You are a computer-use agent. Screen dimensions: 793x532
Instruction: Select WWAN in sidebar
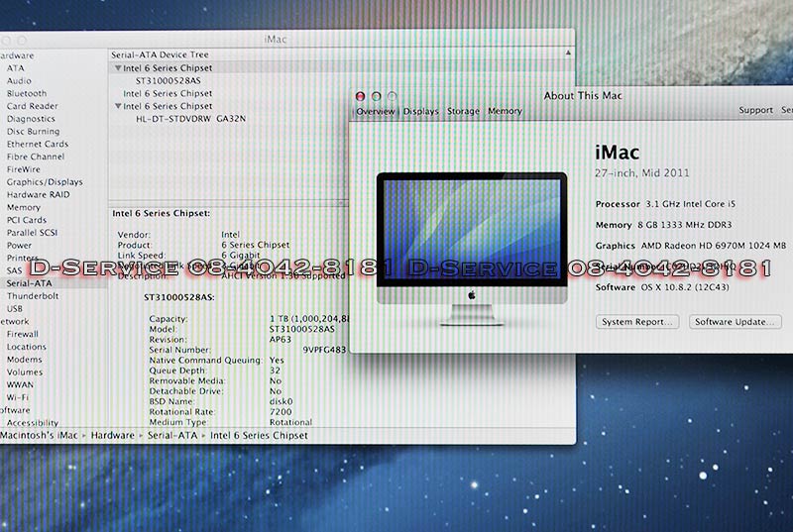[x=20, y=384]
